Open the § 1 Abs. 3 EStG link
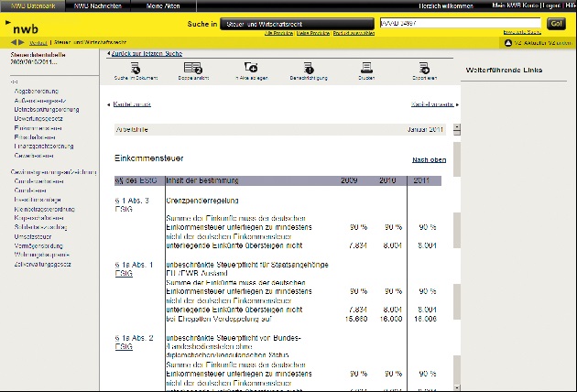The width and height of the screenshot is (577, 392). (x=124, y=207)
